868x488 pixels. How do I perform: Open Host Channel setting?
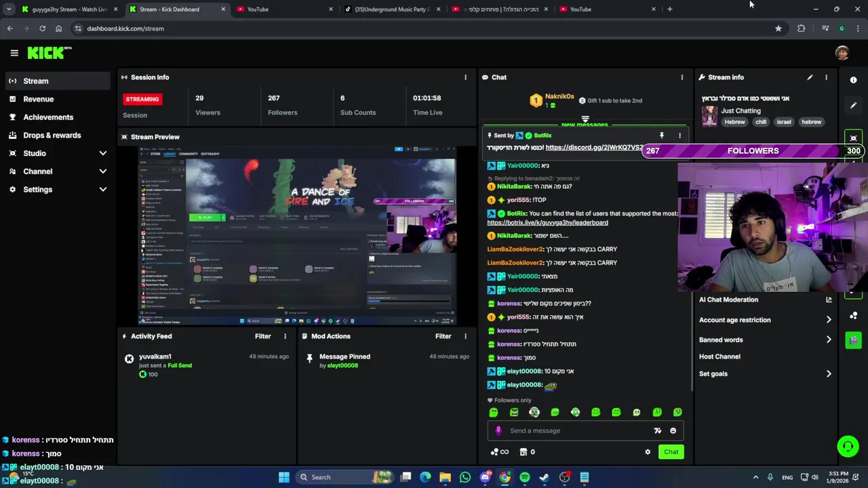[719, 357]
